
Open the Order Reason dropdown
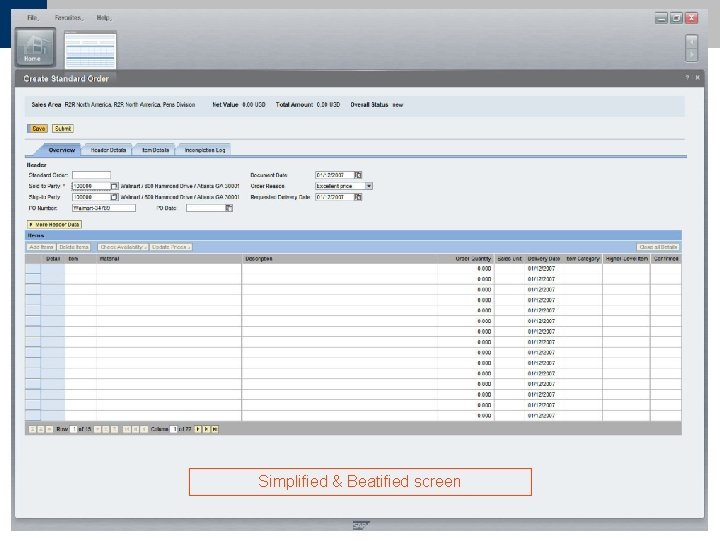(x=369, y=186)
